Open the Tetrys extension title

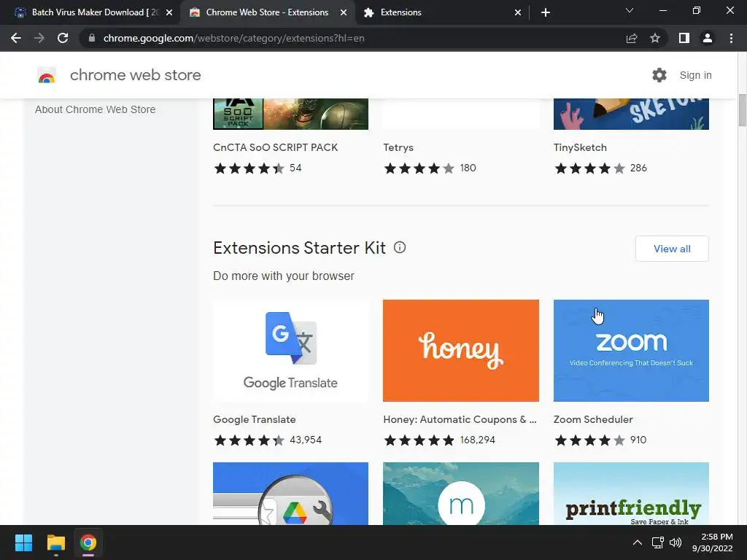point(398,147)
